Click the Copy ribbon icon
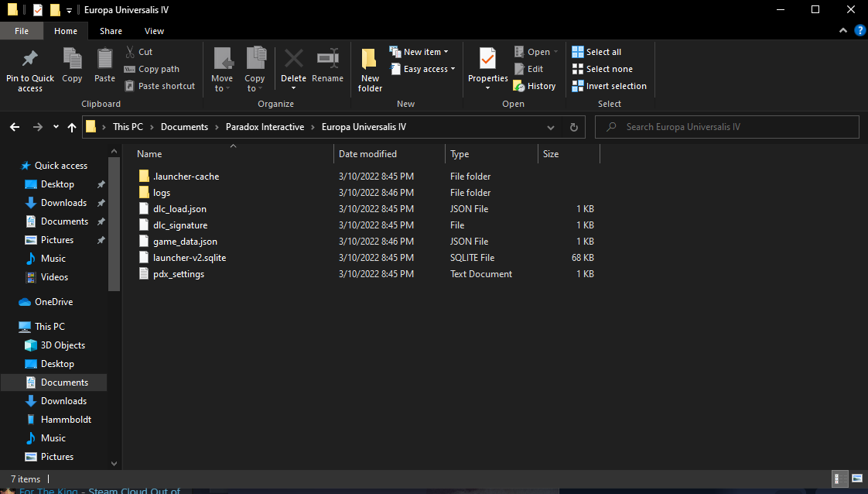The height and width of the screenshot is (494, 868). point(72,58)
